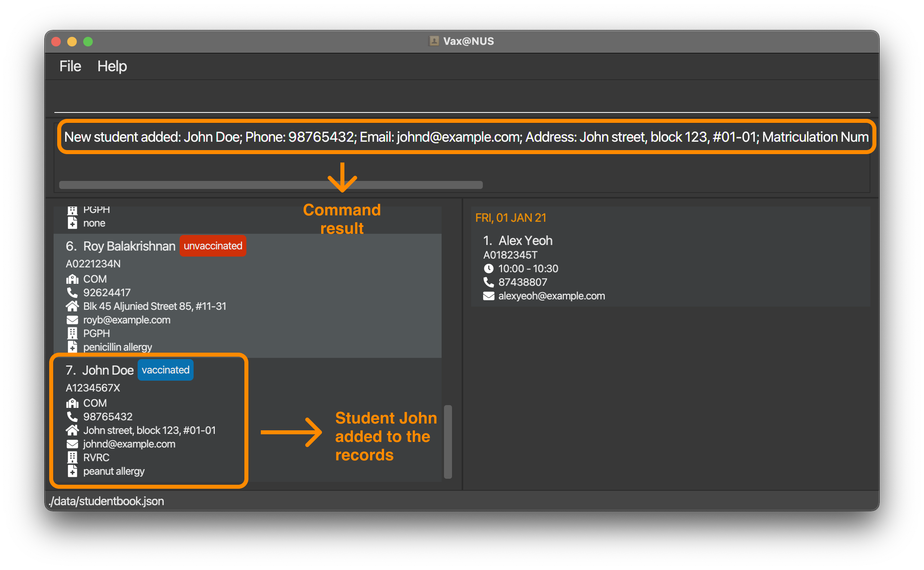924x570 pixels.
Task: Click the New student added result message
Action: [x=466, y=137]
